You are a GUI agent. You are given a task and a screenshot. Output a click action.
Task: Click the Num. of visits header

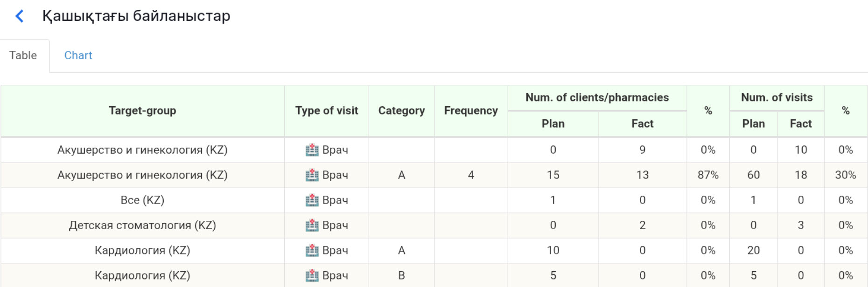(777, 98)
